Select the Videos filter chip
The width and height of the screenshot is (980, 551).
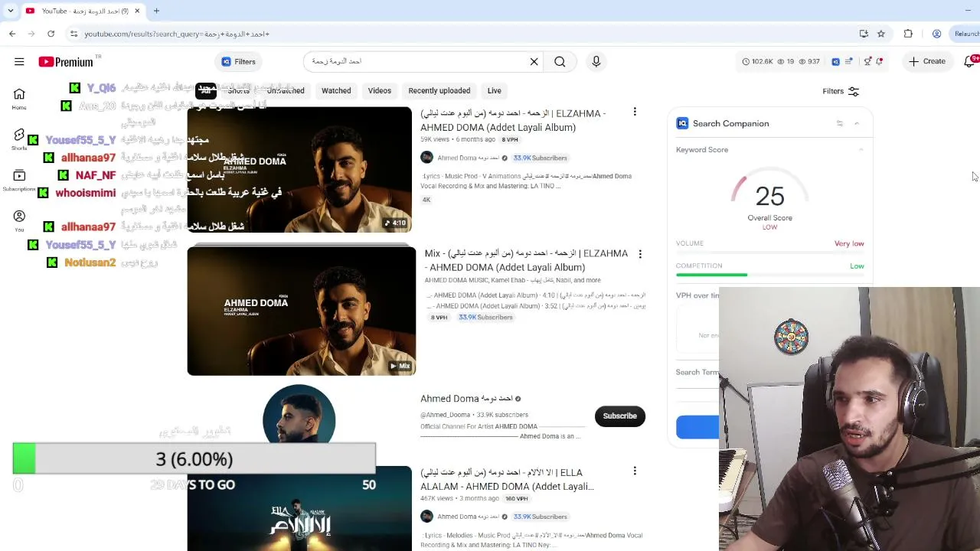point(380,91)
